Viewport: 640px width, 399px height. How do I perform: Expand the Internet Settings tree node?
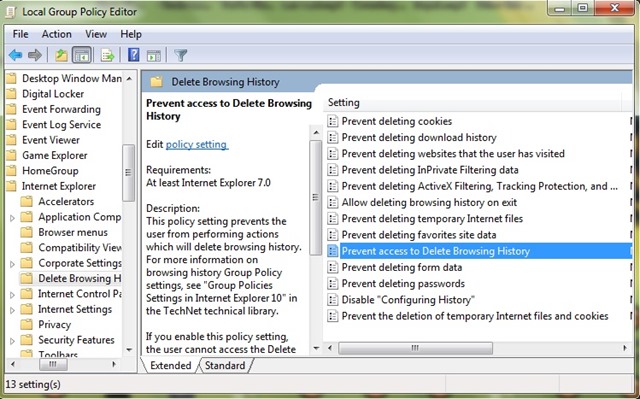click(12, 310)
